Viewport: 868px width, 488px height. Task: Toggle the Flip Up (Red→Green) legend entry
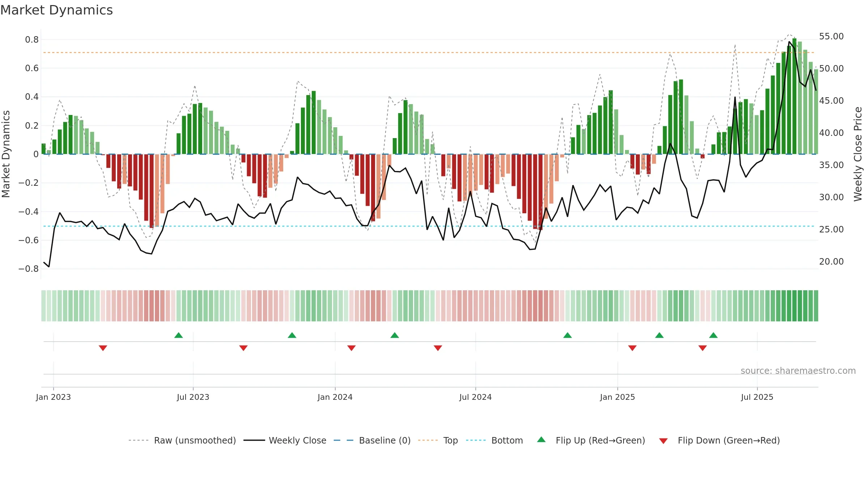pos(591,440)
